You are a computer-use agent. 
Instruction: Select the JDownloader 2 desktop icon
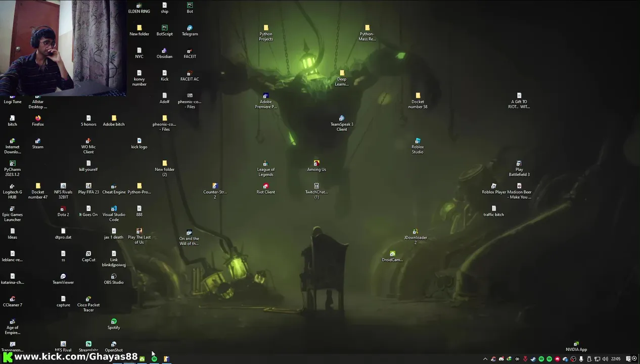tap(416, 236)
